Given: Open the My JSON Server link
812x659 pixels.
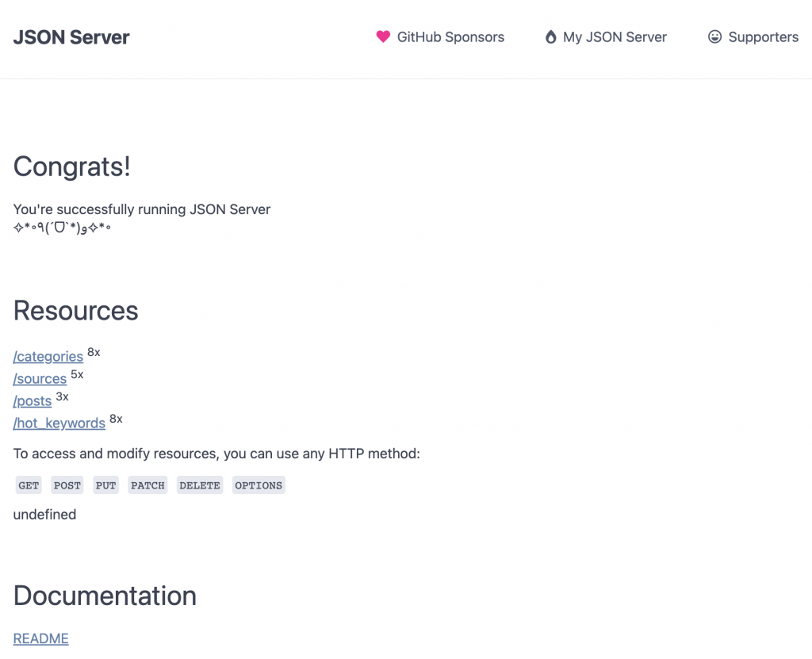Looking at the screenshot, I should click(x=606, y=36).
